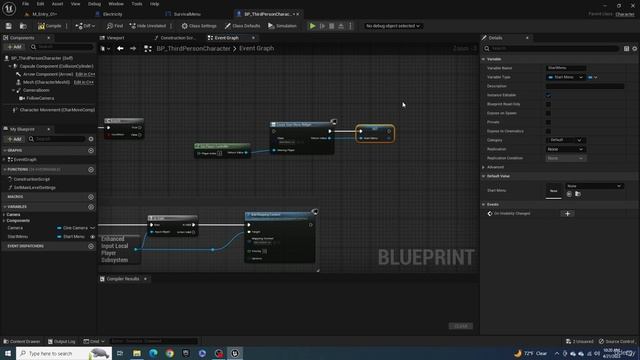The image size is (640, 360).
Task: Toggle StartMenu variable visibility eye
Action: point(93,237)
